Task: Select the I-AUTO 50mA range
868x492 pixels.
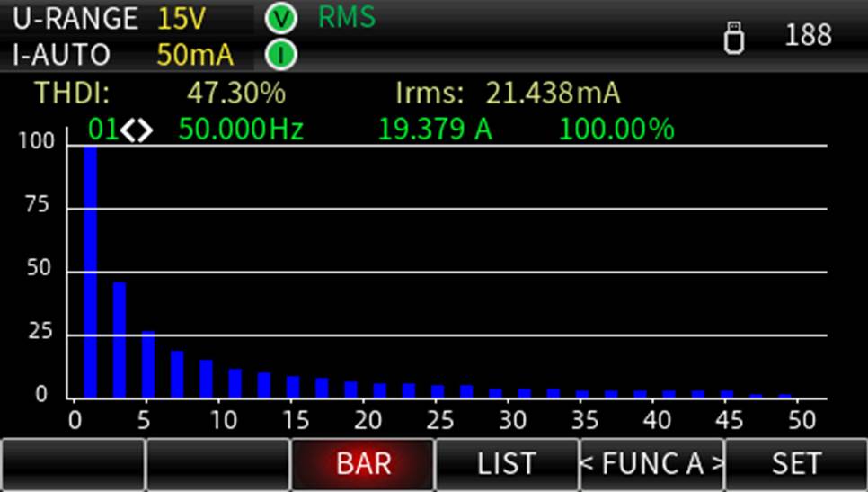Action: (126, 55)
